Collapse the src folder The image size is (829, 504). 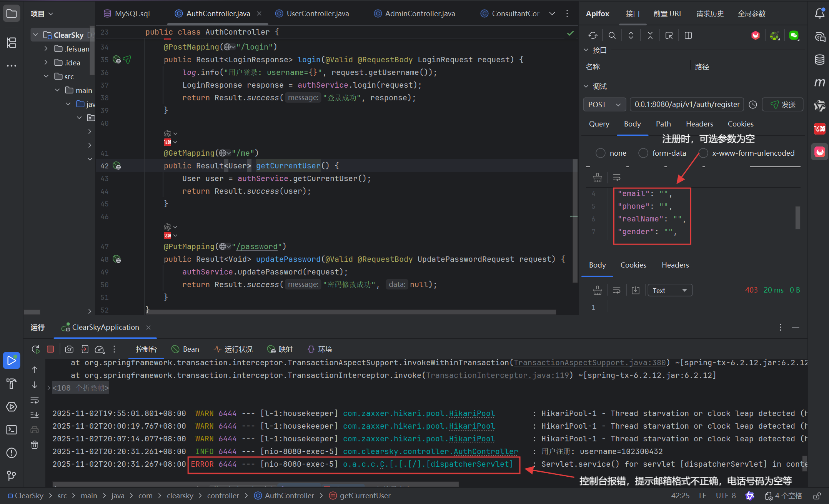coord(46,77)
